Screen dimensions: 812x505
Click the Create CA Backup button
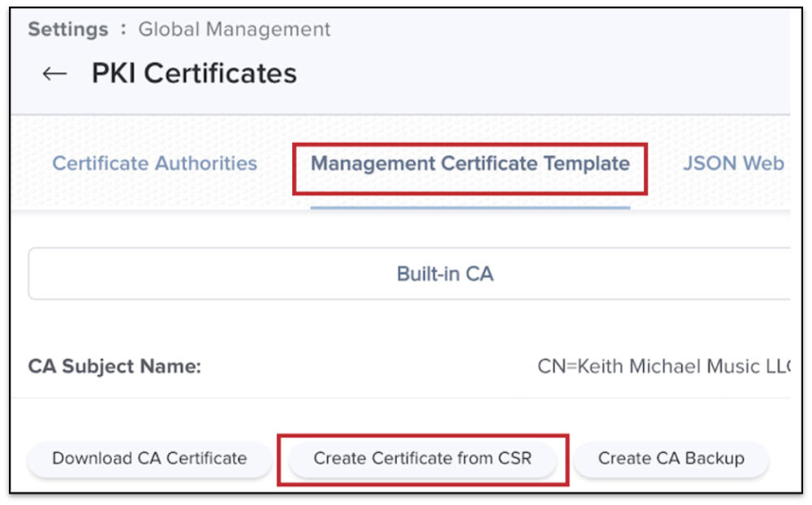671,459
